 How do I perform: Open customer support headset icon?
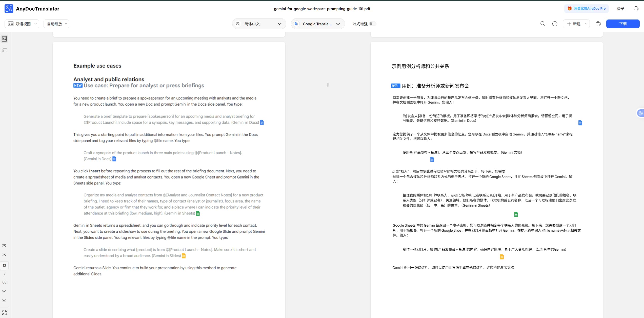click(x=636, y=9)
